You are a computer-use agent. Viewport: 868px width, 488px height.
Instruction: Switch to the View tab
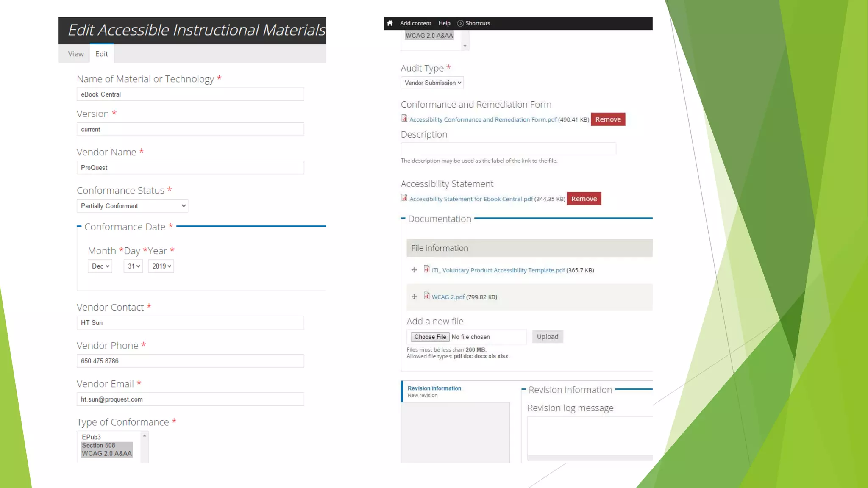click(x=76, y=54)
